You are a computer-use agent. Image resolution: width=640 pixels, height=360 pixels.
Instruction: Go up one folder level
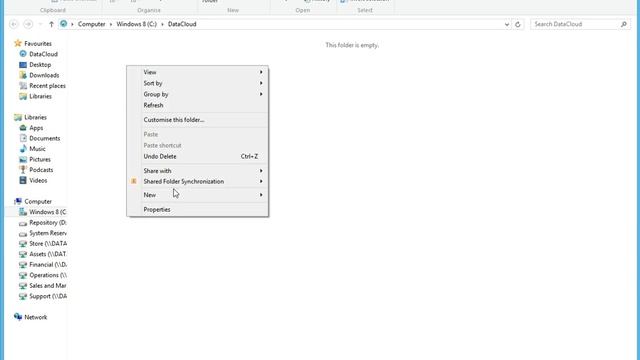pos(51,24)
